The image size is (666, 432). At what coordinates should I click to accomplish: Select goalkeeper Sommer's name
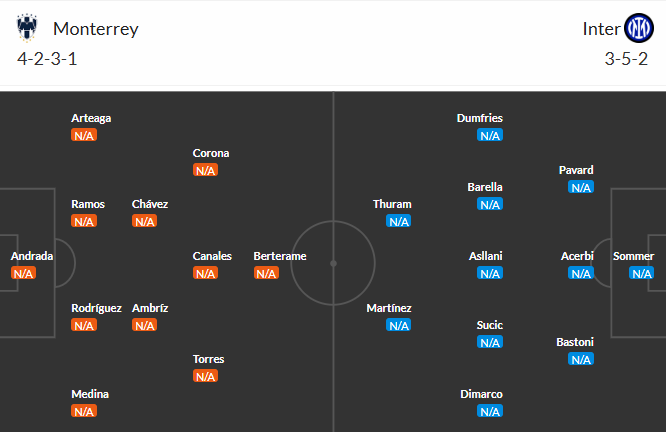pyautogui.click(x=633, y=256)
